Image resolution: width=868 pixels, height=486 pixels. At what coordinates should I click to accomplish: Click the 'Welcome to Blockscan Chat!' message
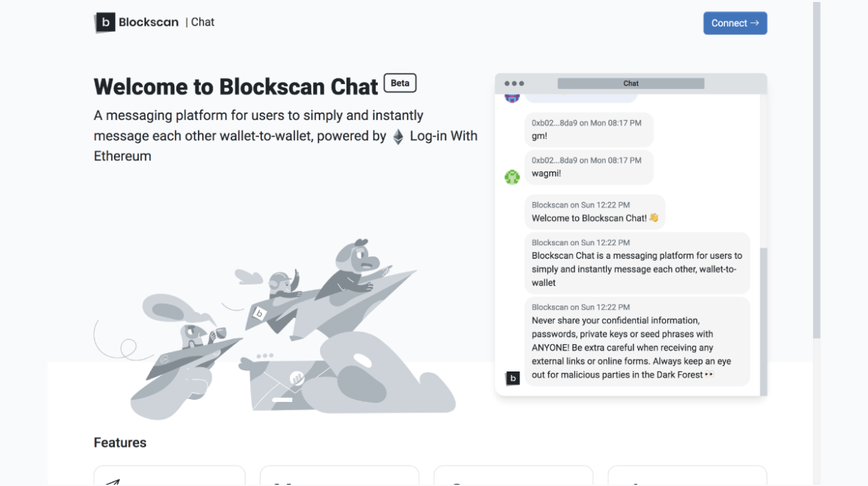pyautogui.click(x=594, y=211)
